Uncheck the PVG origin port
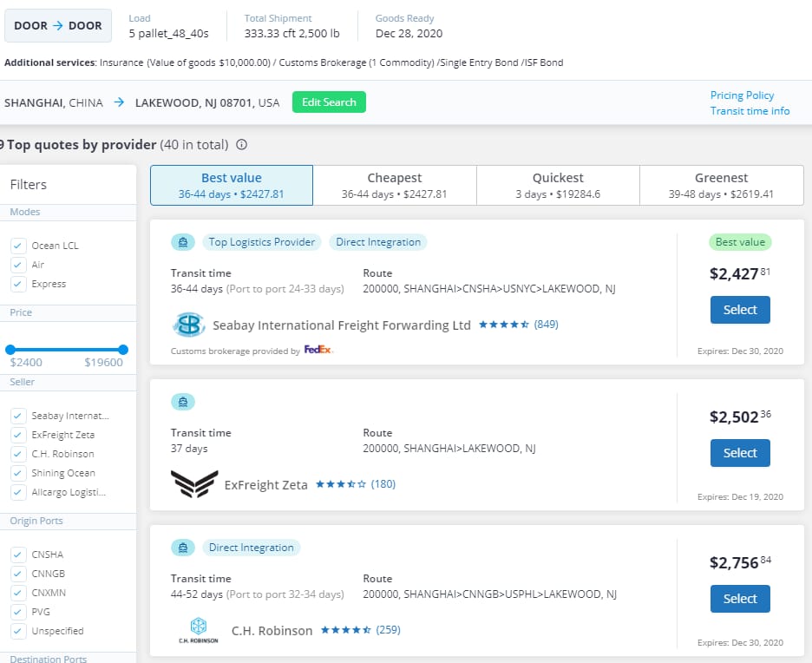The width and height of the screenshot is (812, 663). coord(18,612)
